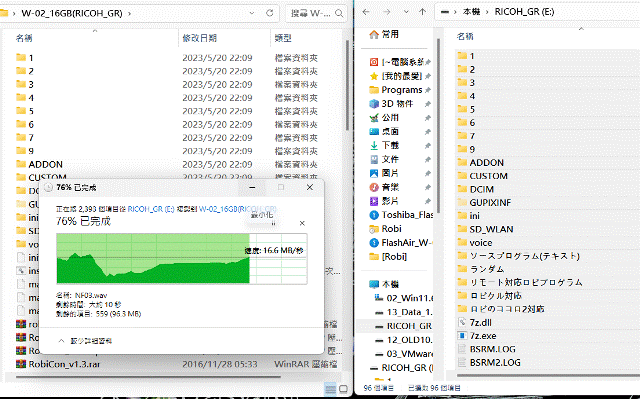Select BSRM2.LOG in the right window

[x=495, y=362]
